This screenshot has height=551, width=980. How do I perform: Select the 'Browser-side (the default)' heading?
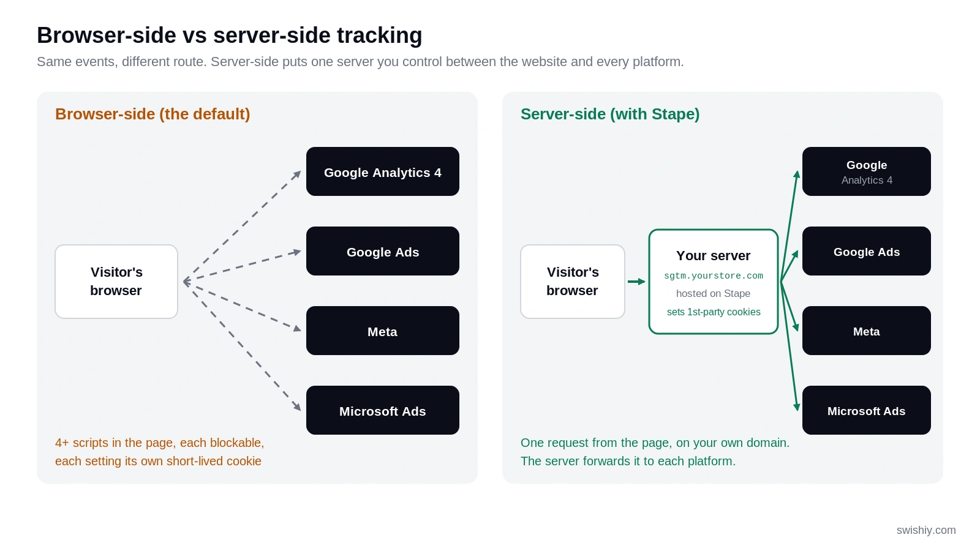point(153,114)
